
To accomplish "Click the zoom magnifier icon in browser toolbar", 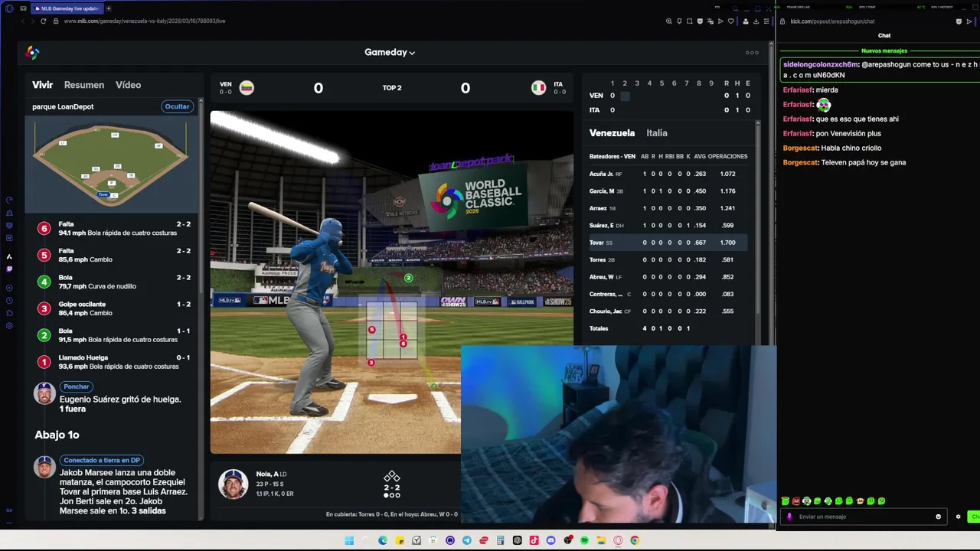I will tap(669, 21).
